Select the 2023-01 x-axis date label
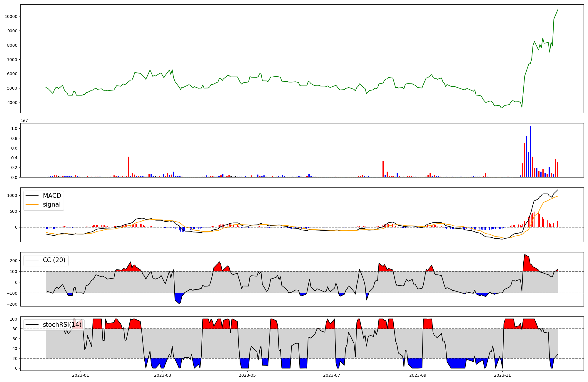588x382 pixels. point(81,375)
